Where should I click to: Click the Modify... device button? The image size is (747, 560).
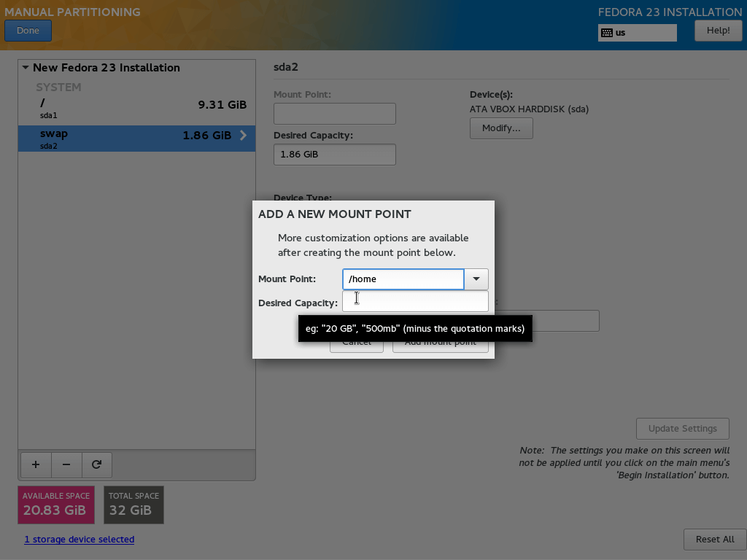[x=501, y=128]
